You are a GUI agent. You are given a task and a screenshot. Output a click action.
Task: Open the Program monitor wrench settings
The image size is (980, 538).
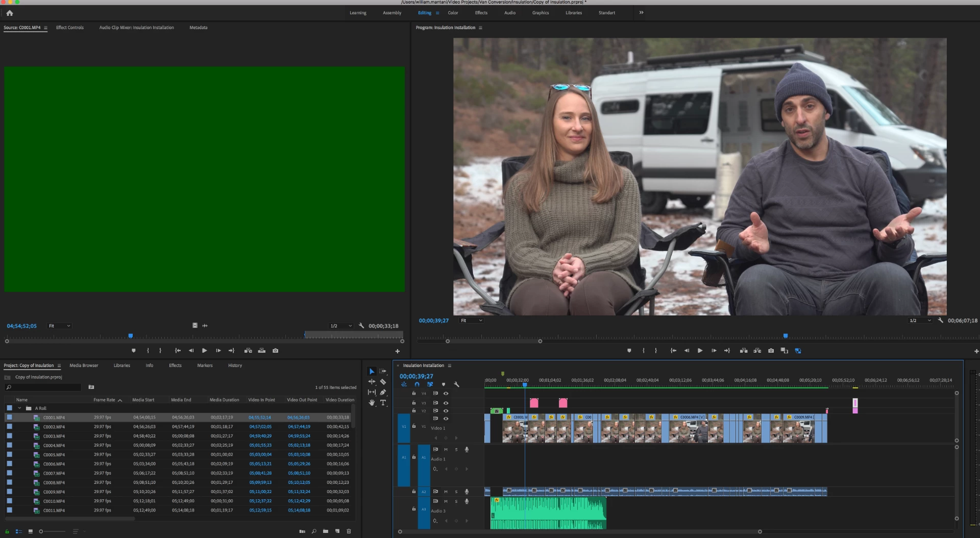[940, 321]
